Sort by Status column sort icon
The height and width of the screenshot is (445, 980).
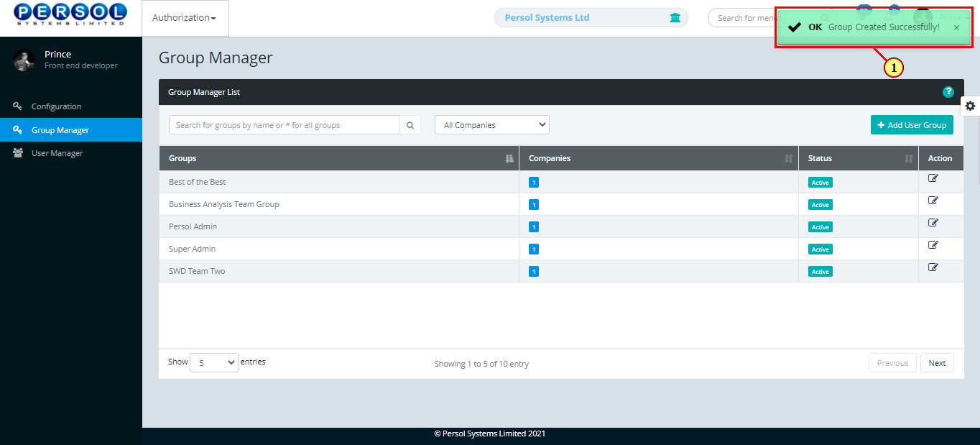click(909, 158)
